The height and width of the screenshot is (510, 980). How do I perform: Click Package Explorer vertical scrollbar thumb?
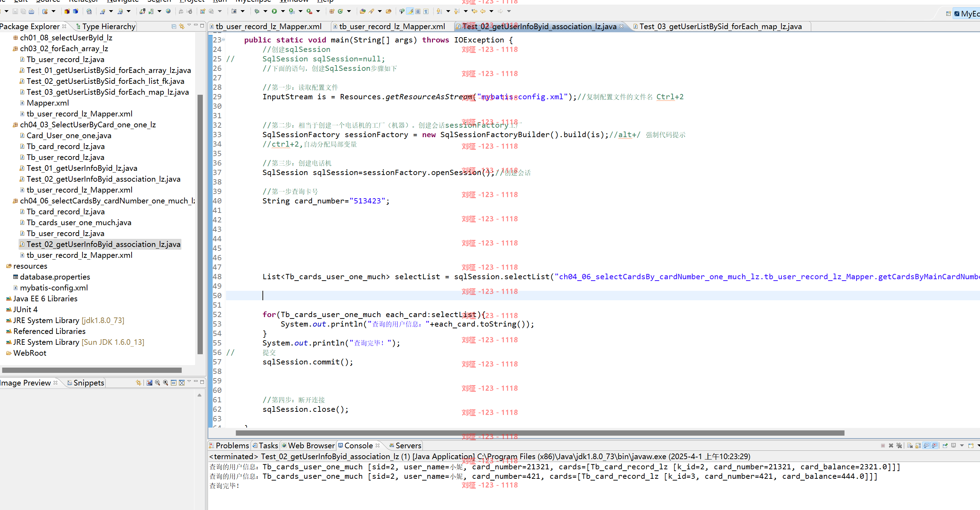tap(200, 224)
